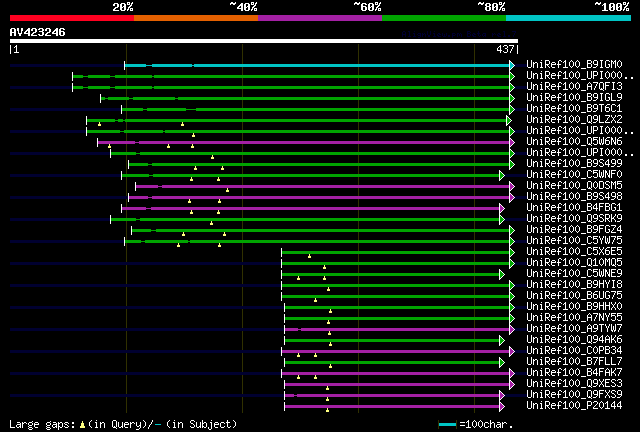This screenshot has height=432, width=640.
Task: Select the UniRef100_C5YW75 label
Action: (574, 241)
